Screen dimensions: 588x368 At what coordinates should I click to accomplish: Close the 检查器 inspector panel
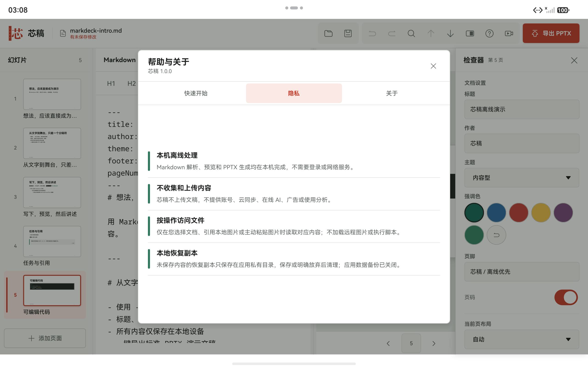coord(574,60)
